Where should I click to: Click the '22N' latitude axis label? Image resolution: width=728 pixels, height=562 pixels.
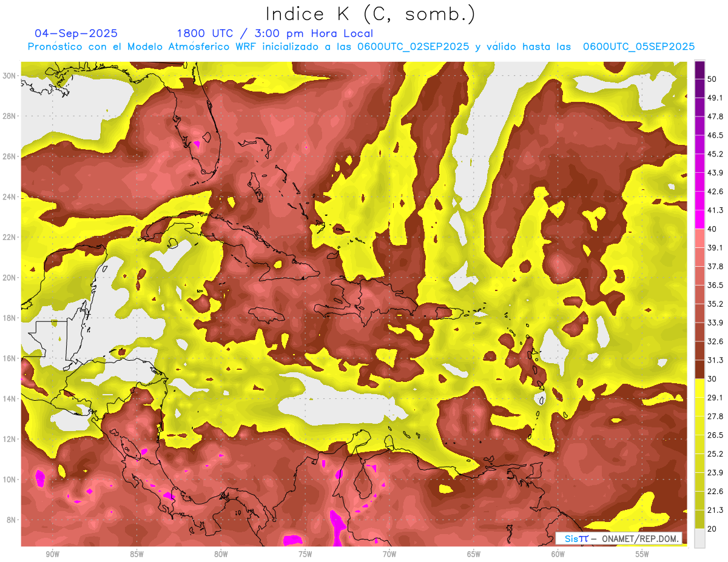9,237
